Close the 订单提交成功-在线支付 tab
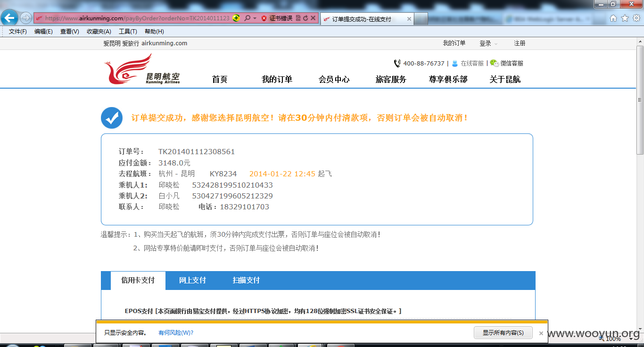644x347 pixels. click(x=409, y=19)
